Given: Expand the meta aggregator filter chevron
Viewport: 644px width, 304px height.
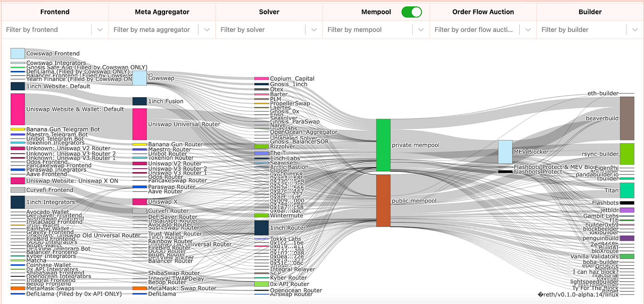Looking at the screenshot, I should click(x=207, y=30).
